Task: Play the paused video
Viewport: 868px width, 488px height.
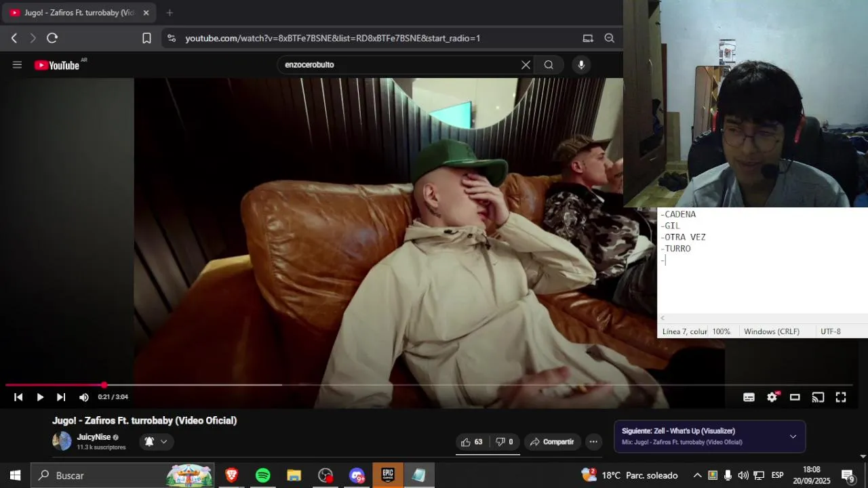Action: pos(40,397)
